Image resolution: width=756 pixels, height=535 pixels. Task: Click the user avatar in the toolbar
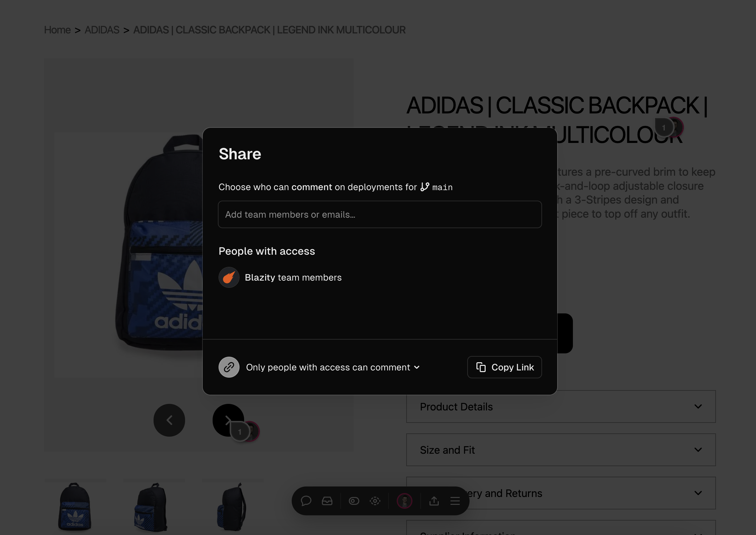point(405,501)
